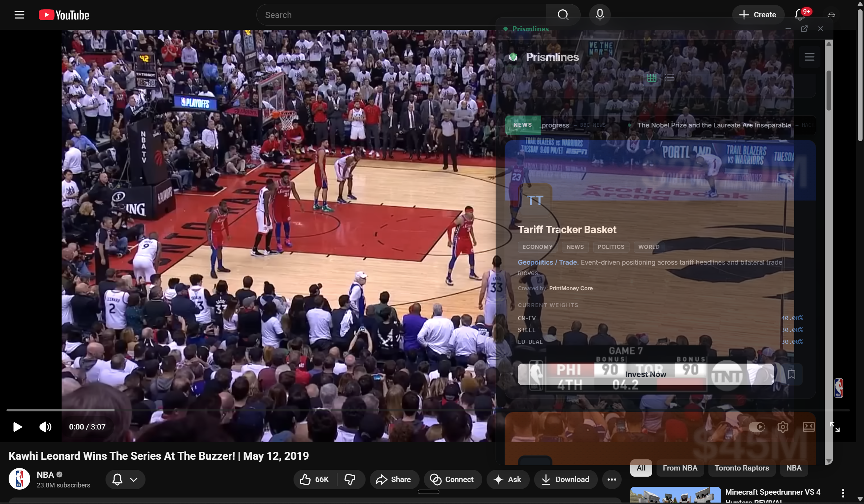Open video player settings gear
This screenshot has width=864, height=504.
click(x=783, y=427)
